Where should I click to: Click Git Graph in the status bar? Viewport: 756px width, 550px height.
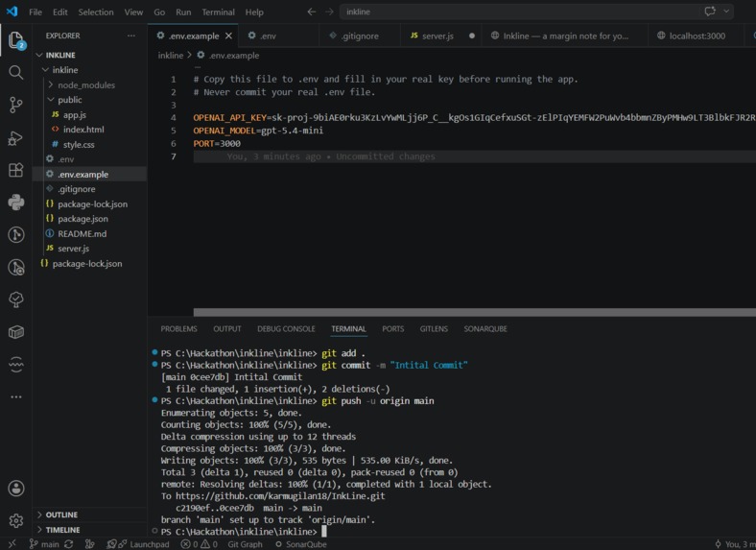pos(245,544)
